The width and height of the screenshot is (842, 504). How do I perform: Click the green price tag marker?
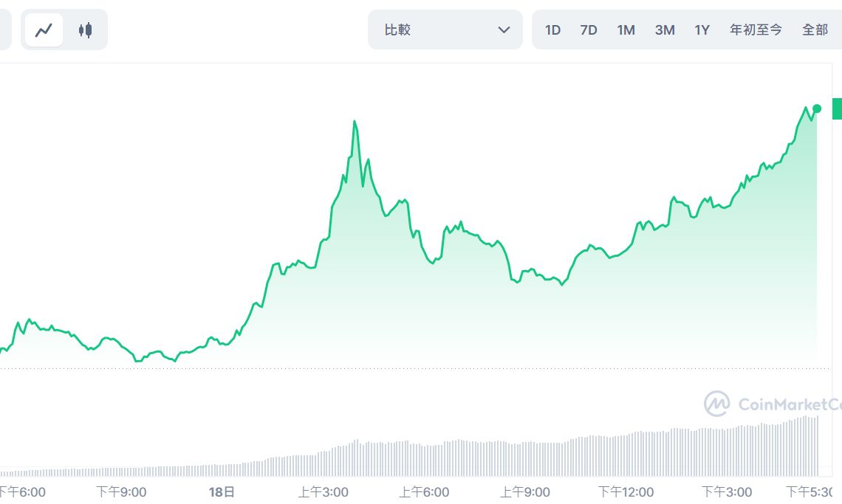[837, 108]
